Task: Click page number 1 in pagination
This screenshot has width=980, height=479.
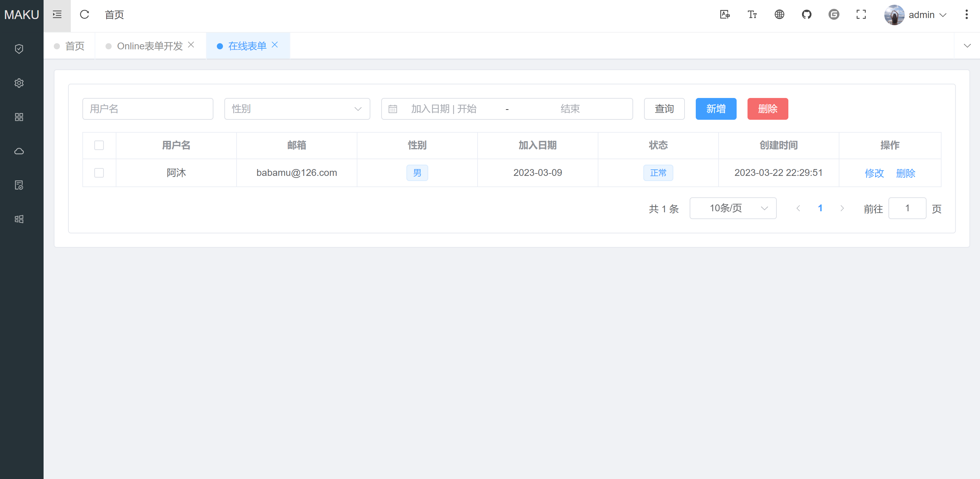Action: click(x=820, y=208)
